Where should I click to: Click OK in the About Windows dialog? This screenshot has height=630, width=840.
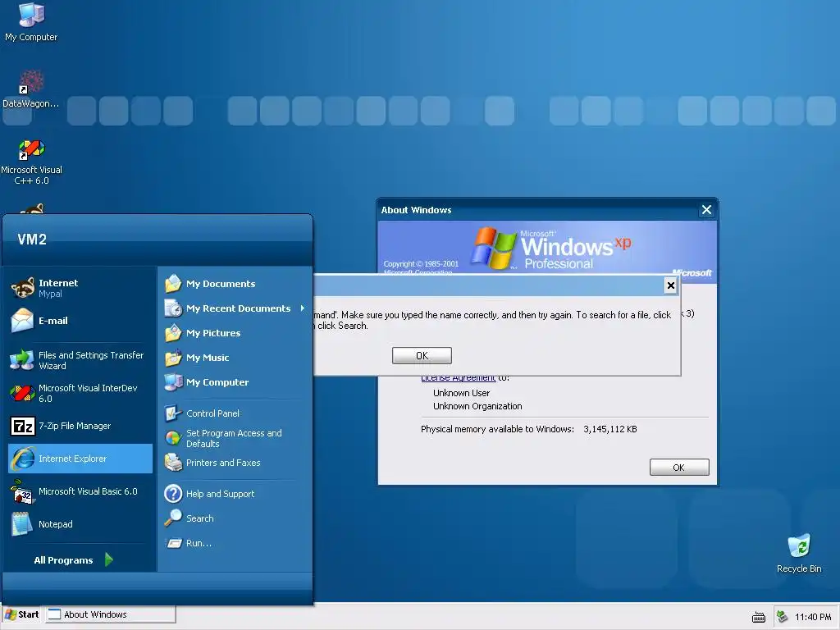point(678,467)
